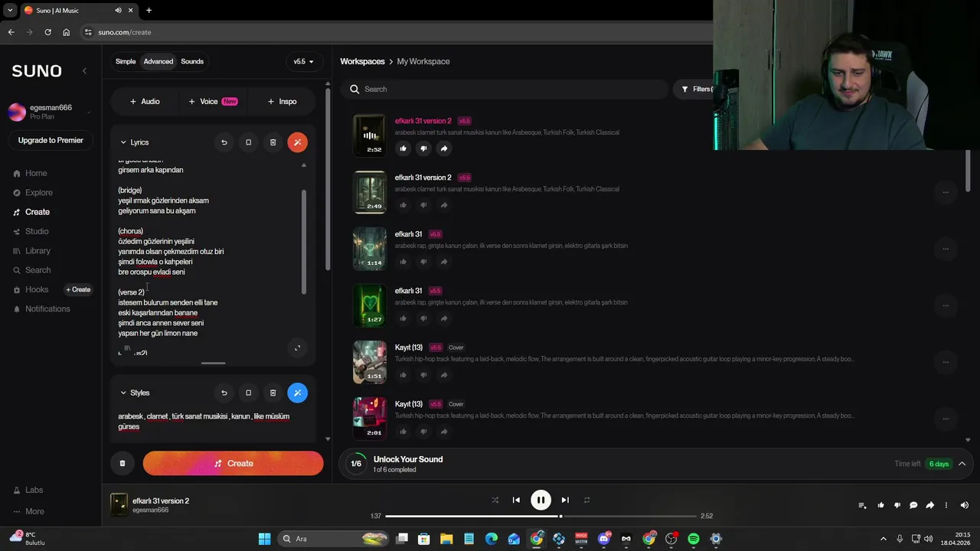Image resolution: width=980 pixels, height=551 pixels.
Task: Go back to the previous track
Action: (x=516, y=500)
